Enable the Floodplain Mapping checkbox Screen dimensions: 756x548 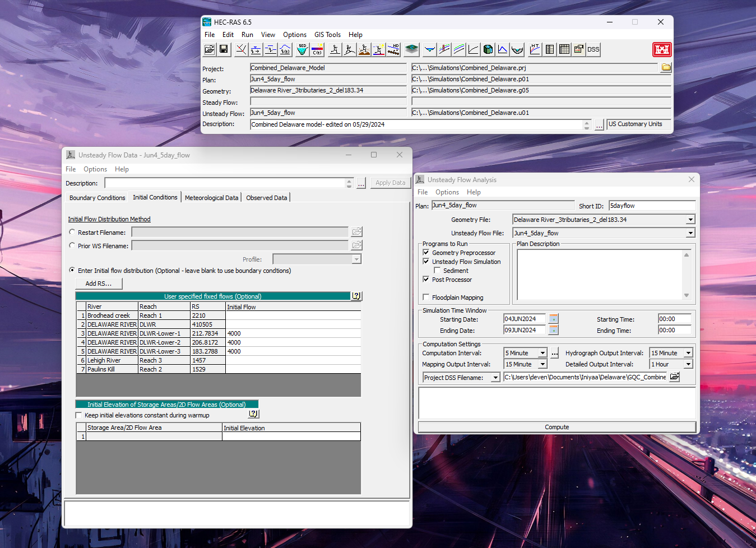click(426, 298)
